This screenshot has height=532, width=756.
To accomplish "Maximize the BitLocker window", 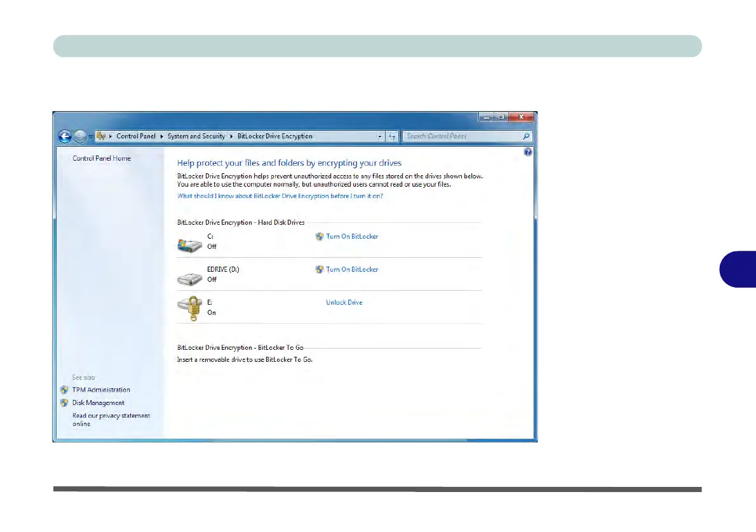I will pos(501,117).
